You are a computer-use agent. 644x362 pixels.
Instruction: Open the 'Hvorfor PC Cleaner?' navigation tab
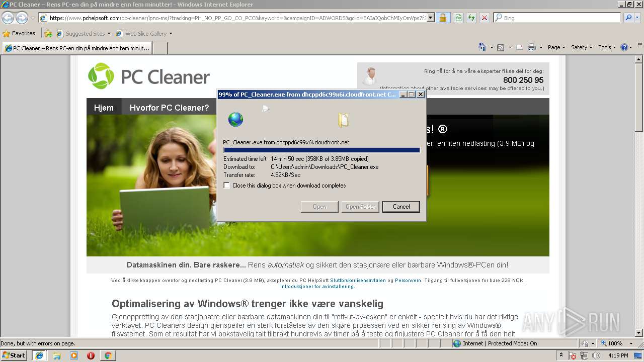pos(169,108)
